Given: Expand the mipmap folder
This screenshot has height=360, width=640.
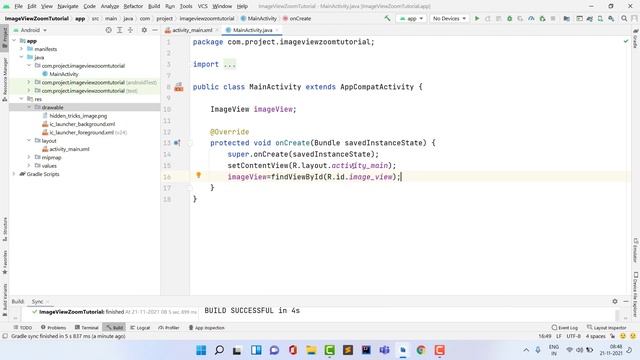Looking at the screenshot, I should (x=29, y=157).
